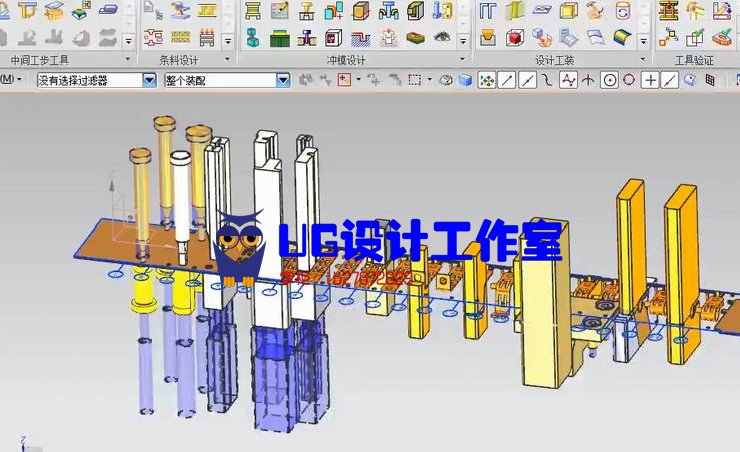The width and height of the screenshot is (740, 452).
Task: Expand the 设计工装 group arrow
Action: coord(643,59)
